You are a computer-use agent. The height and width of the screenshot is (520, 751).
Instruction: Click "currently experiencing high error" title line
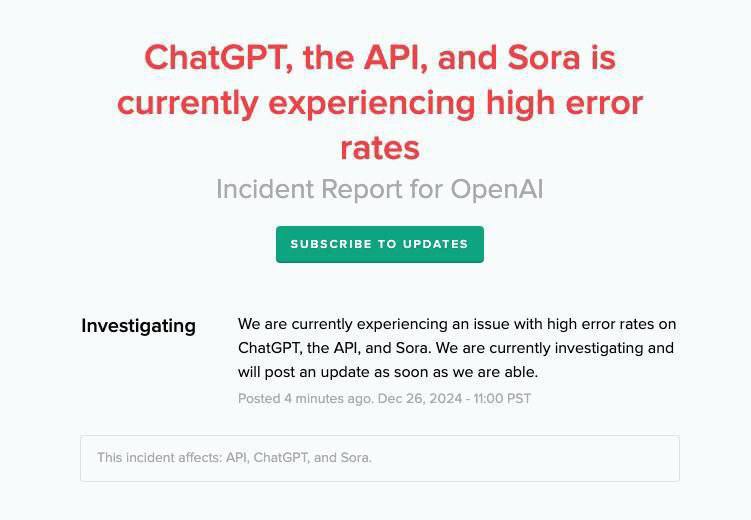379,102
